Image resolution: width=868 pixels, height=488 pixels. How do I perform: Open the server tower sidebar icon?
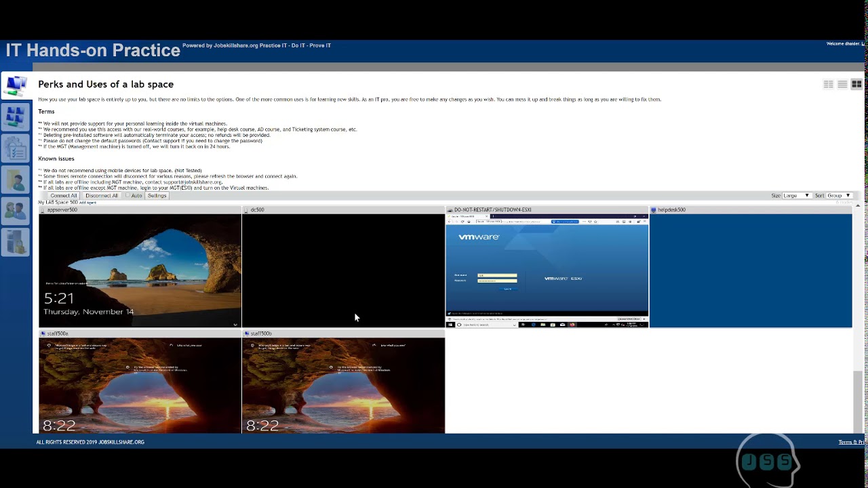point(15,242)
